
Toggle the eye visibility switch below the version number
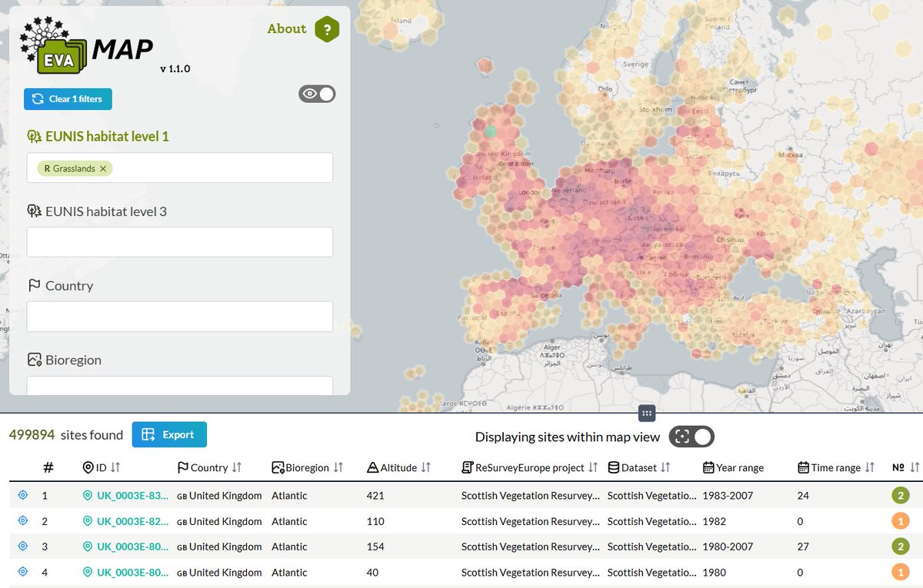pyautogui.click(x=317, y=93)
